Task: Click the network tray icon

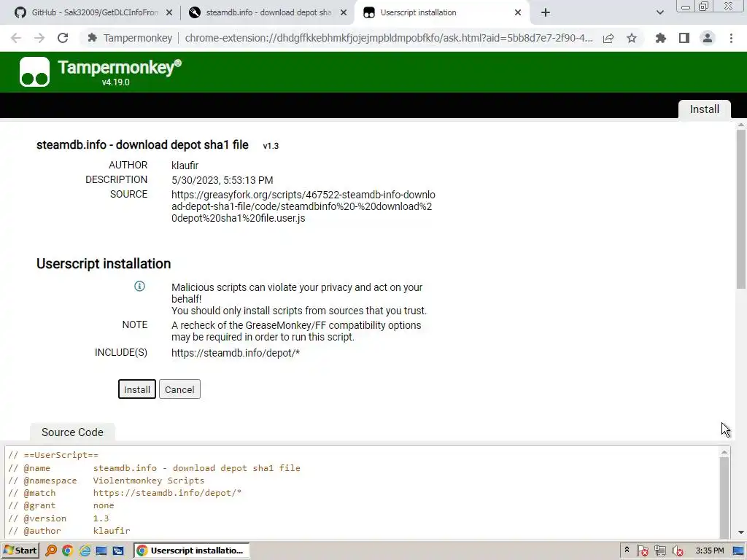Action: tap(659, 551)
